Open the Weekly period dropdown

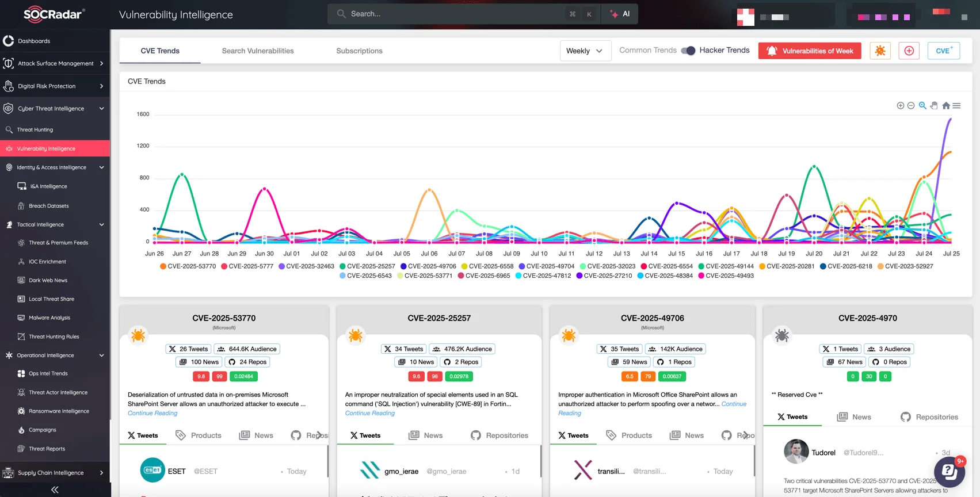[x=585, y=51]
